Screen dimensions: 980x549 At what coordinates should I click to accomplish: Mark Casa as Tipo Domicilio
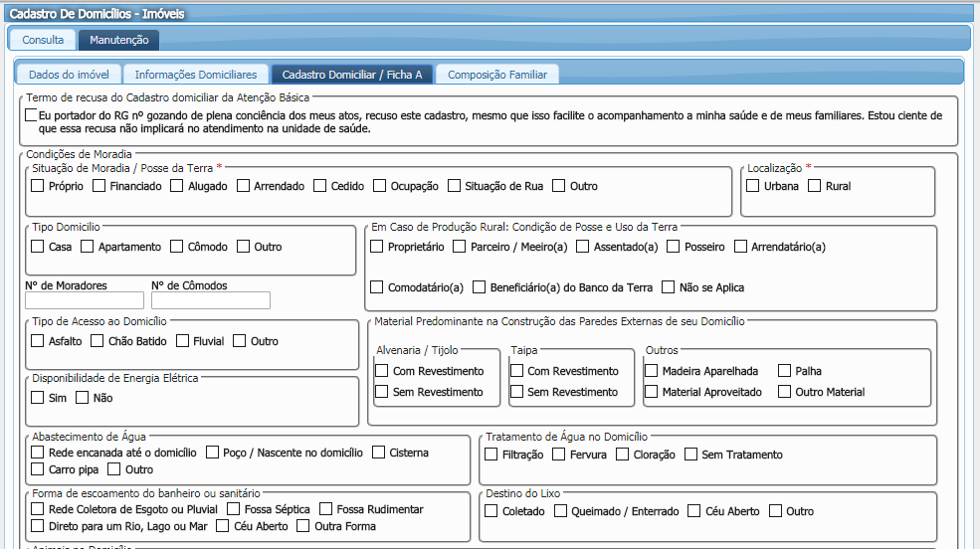[38, 246]
